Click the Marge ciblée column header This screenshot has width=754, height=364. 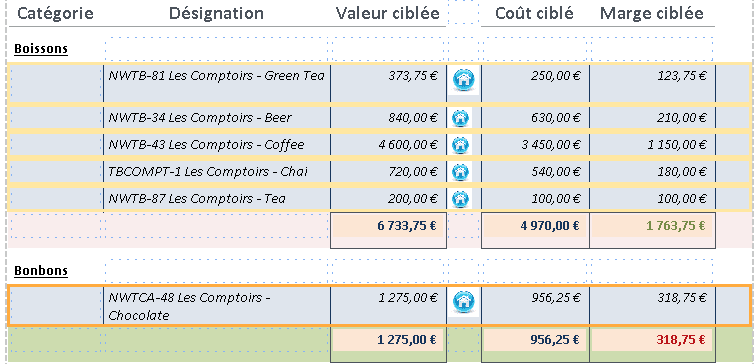pos(652,13)
